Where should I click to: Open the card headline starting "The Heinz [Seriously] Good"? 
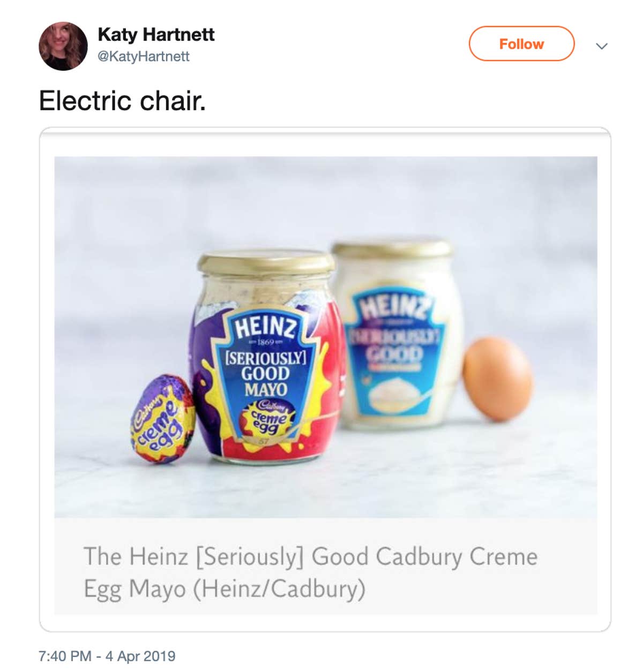click(310, 557)
